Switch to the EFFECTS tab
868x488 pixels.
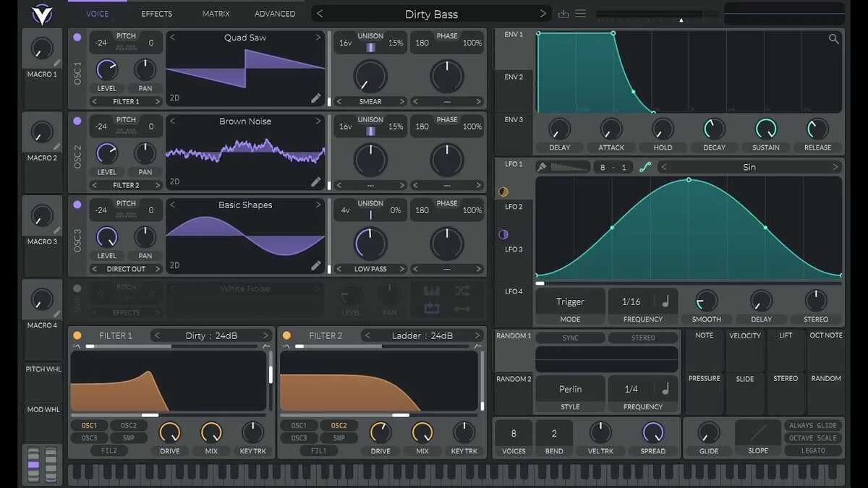[x=157, y=14]
